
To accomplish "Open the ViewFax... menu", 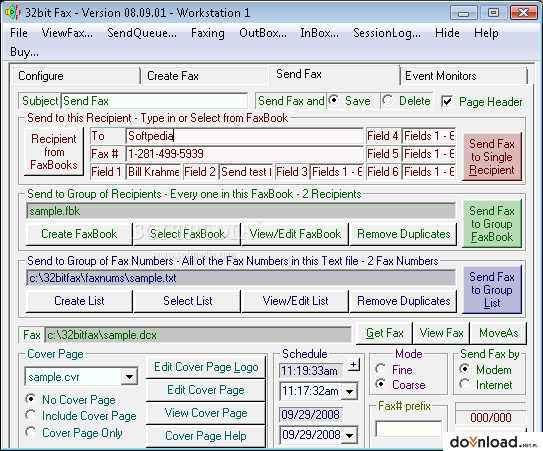I will (x=67, y=33).
